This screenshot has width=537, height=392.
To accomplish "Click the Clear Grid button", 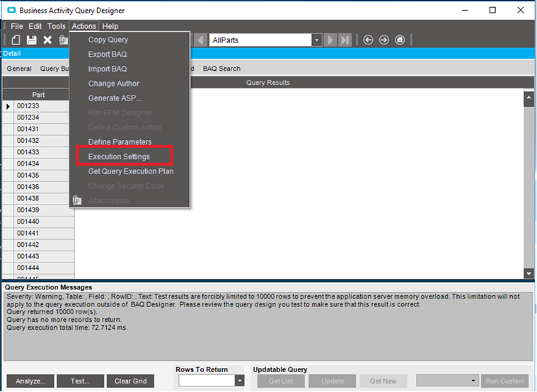I will point(130,381).
